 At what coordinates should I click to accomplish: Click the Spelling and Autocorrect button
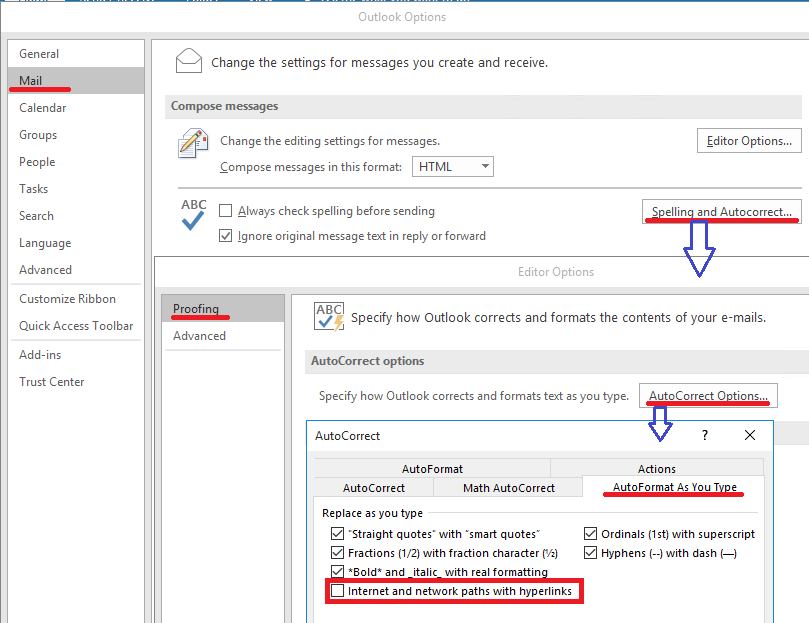point(722,212)
